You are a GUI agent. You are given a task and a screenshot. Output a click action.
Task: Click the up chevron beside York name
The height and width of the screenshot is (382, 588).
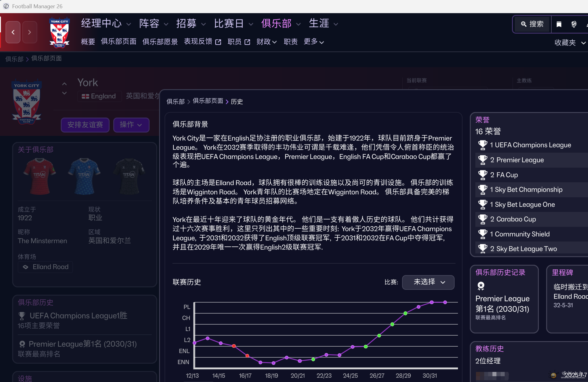point(64,84)
